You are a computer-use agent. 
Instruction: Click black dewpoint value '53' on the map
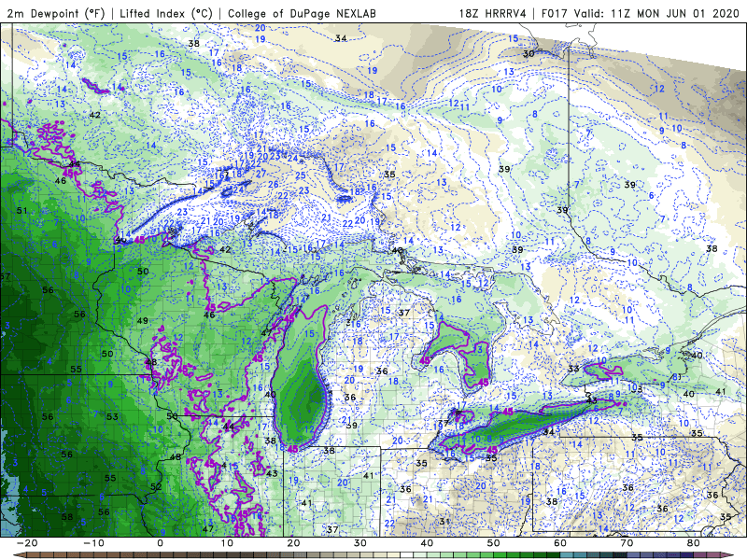pyautogui.click(x=112, y=417)
